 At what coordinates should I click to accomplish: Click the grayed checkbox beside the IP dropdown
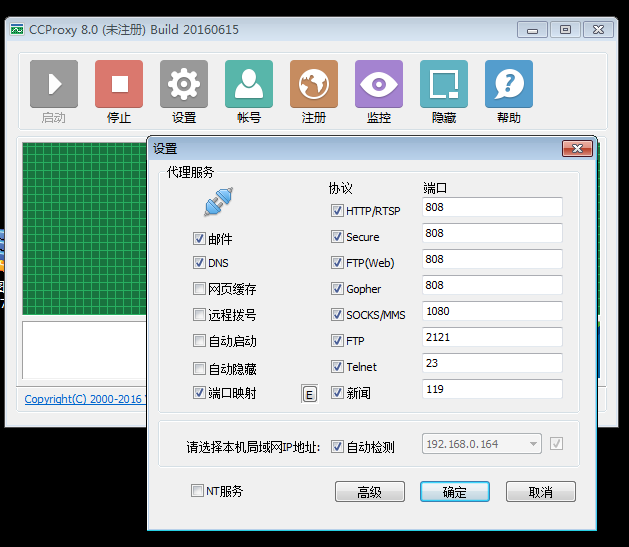(556, 444)
